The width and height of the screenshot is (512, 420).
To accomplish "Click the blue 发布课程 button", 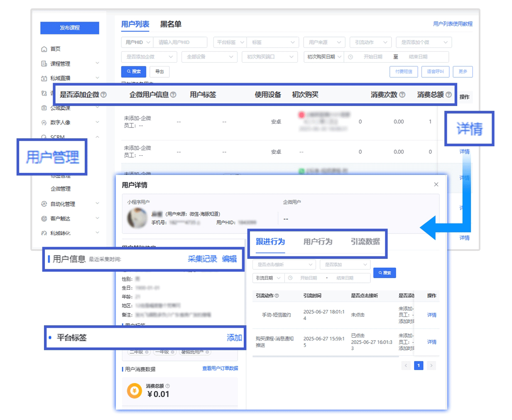I will pos(69,28).
